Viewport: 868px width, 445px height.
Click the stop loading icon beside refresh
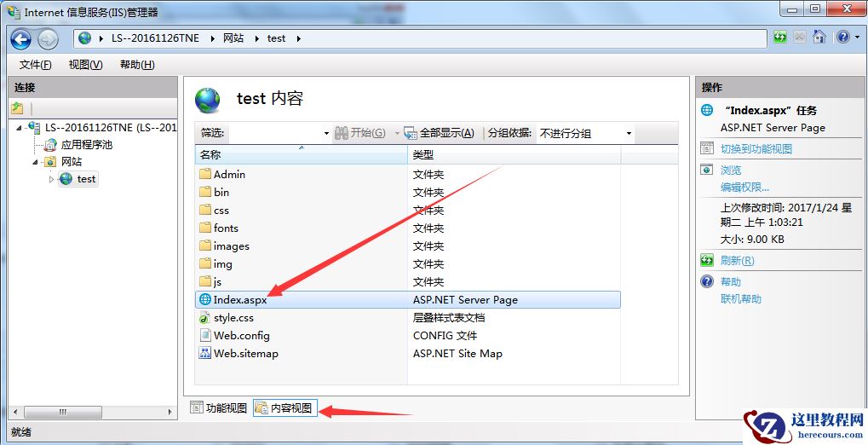click(x=799, y=38)
